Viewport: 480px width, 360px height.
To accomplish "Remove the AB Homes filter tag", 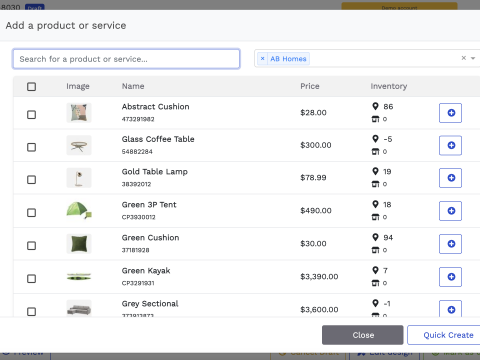I will (x=262, y=59).
